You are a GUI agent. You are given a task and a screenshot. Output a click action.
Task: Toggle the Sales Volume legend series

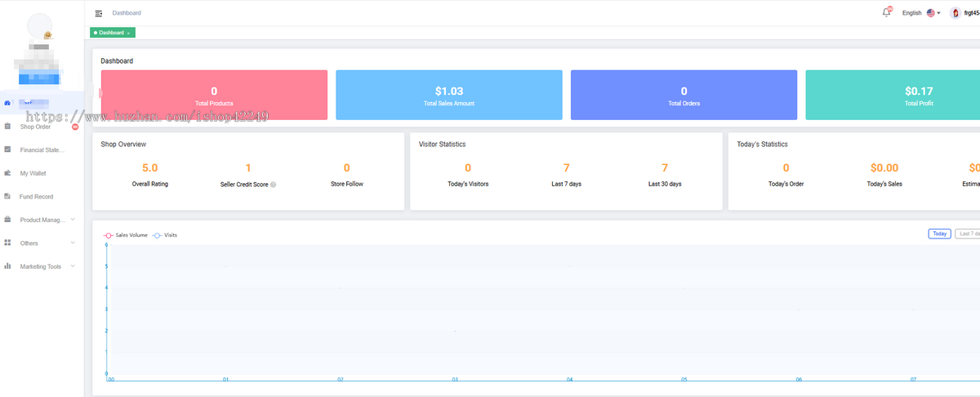click(x=125, y=234)
